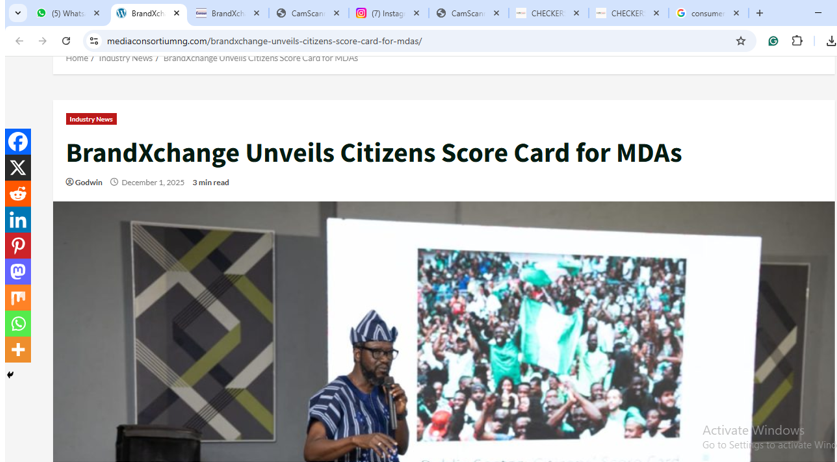This screenshot has width=837, height=462.
Task: Pin article with Pinterest icon
Action: [x=18, y=246]
